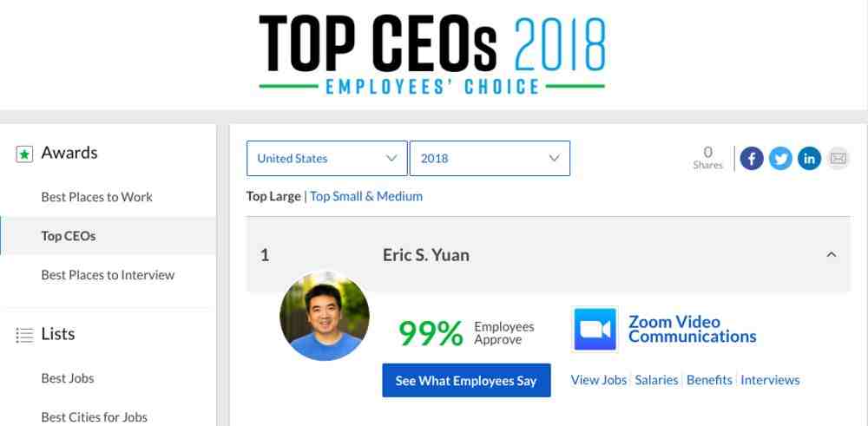Select the Top Large tab
This screenshot has height=426, width=868.
pos(273,196)
